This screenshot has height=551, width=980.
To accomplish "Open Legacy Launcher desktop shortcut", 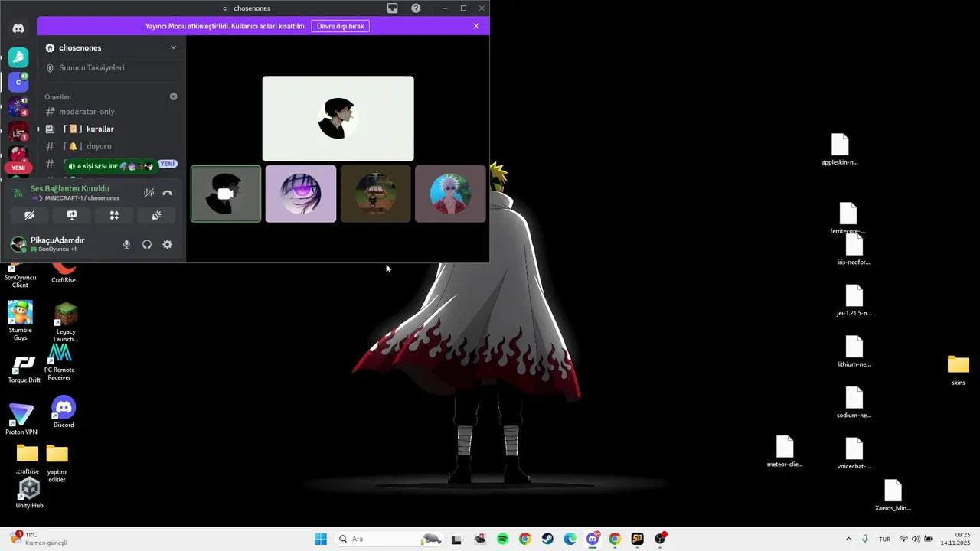I will pos(66,322).
